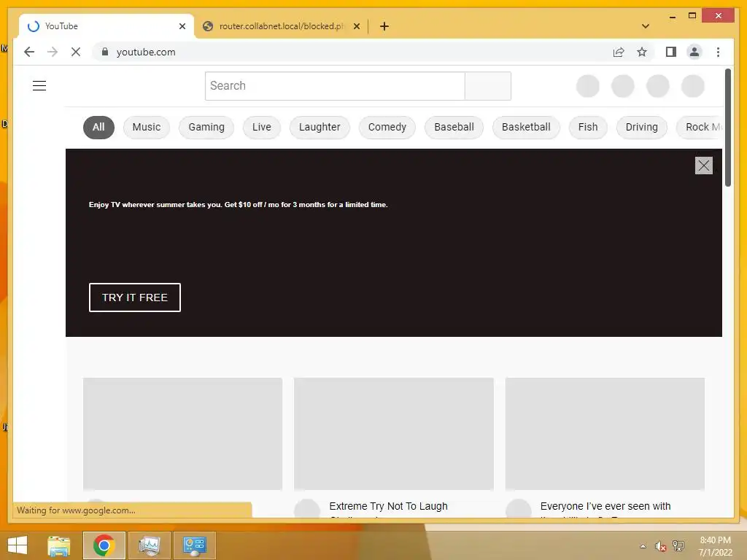Select the Fish filter chip
This screenshot has width=747, height=560.
click(x=588, y=127)
